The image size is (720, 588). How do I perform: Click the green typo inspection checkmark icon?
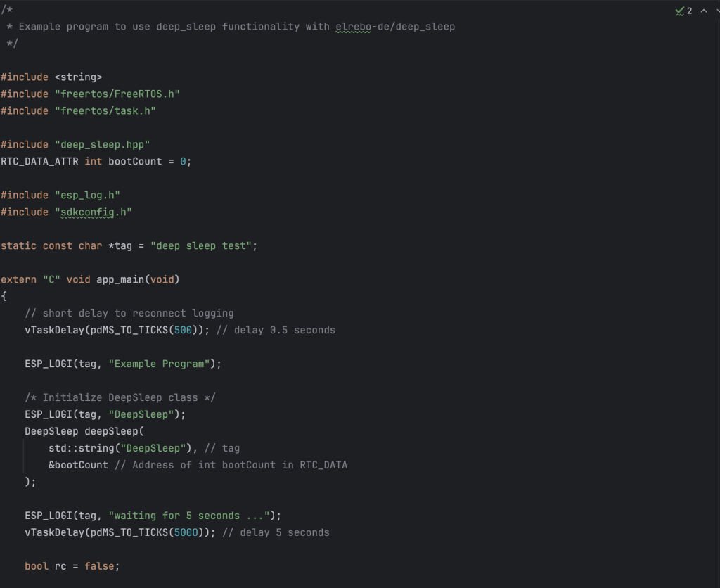click(x=679, y=11)
